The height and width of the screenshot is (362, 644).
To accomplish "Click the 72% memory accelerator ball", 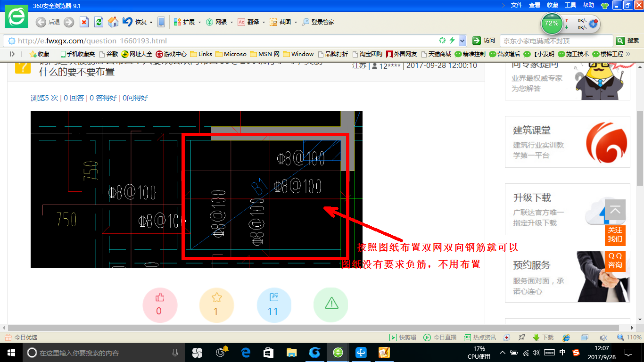I will [552, 23].
